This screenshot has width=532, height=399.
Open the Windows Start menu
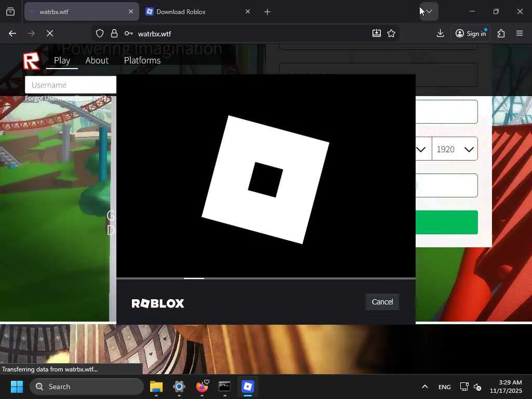click(x=17, y=387)
